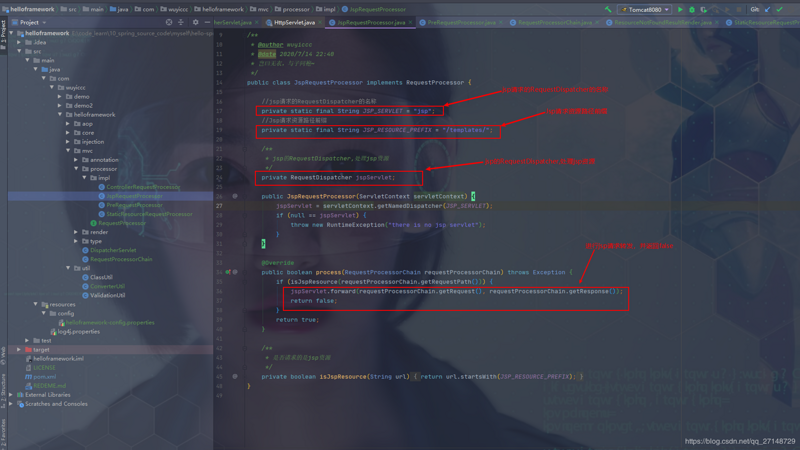Hide the Project panel with minus icon

coord(207,22)
